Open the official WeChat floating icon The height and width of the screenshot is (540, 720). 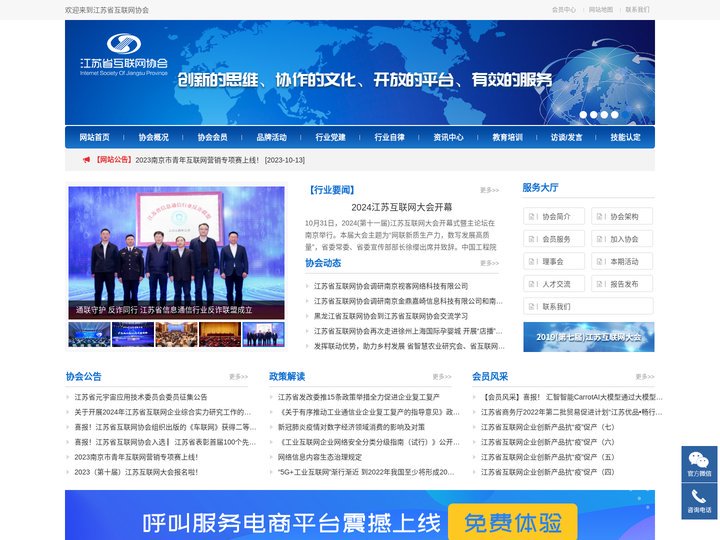pyautogui.click(x=699, y=464)
